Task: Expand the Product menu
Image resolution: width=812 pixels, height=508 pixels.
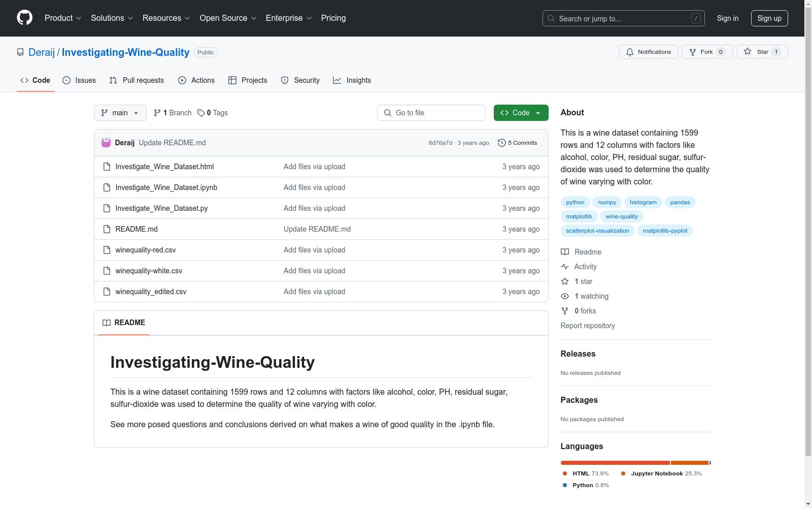Action: [x=63, y=18]
